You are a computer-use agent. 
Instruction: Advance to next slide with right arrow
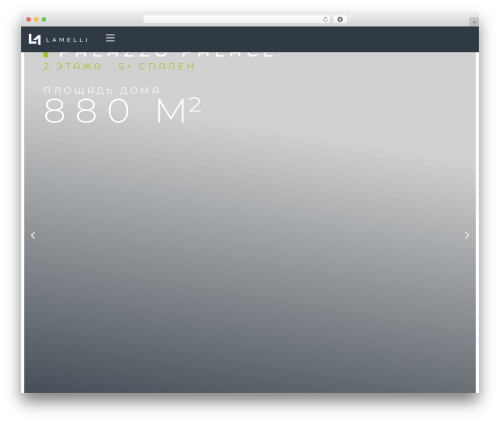pos(467,236)
